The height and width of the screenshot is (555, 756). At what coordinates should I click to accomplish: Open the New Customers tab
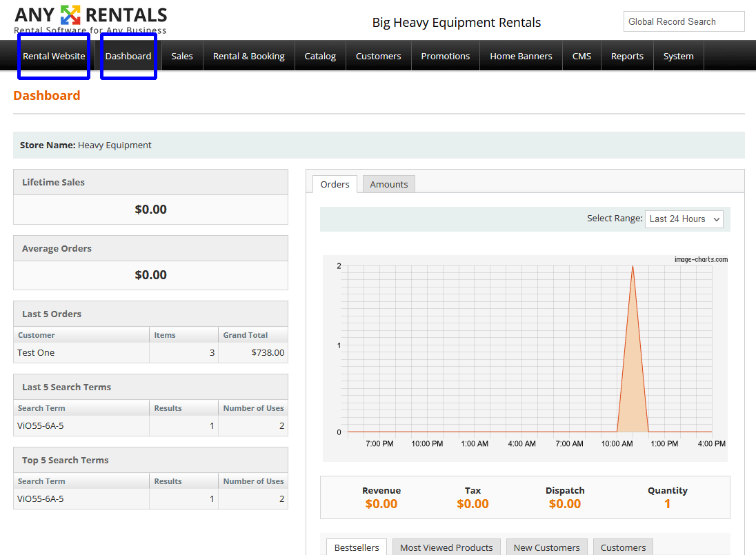(546, 547)
